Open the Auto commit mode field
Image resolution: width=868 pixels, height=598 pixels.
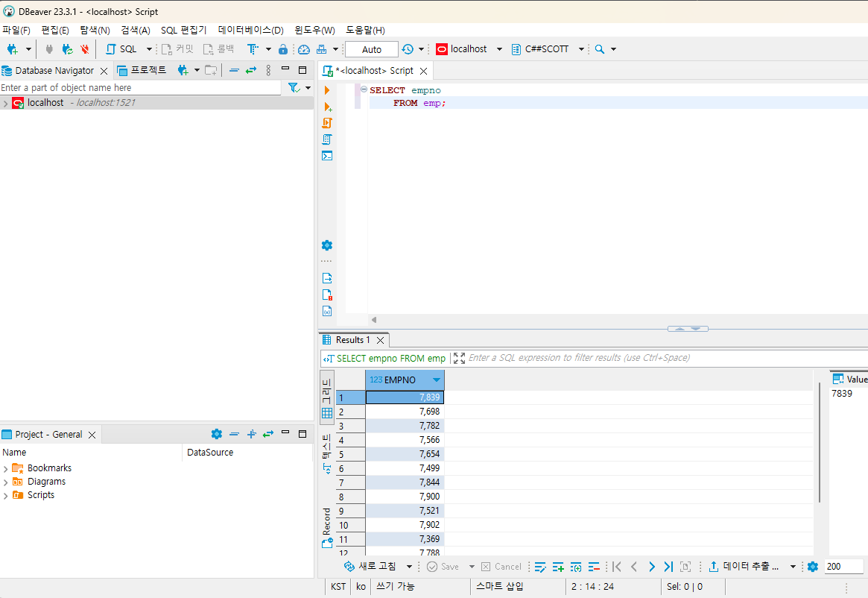tap(372, 49)
